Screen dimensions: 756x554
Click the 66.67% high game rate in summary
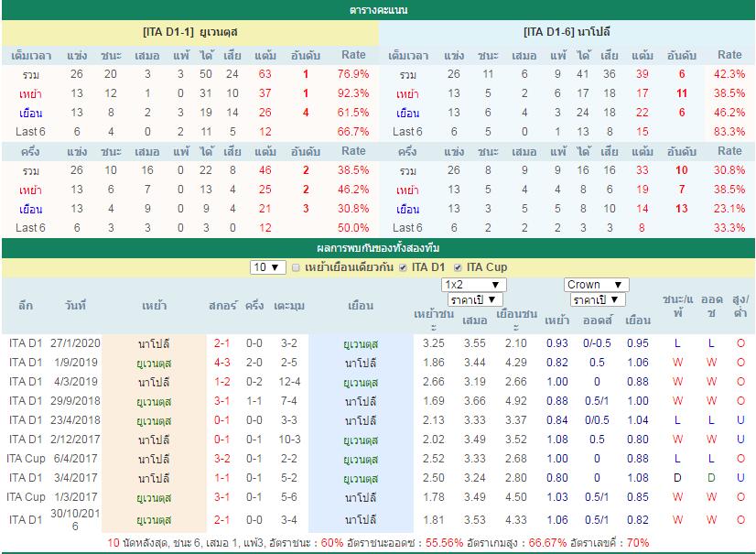(547, 543)
